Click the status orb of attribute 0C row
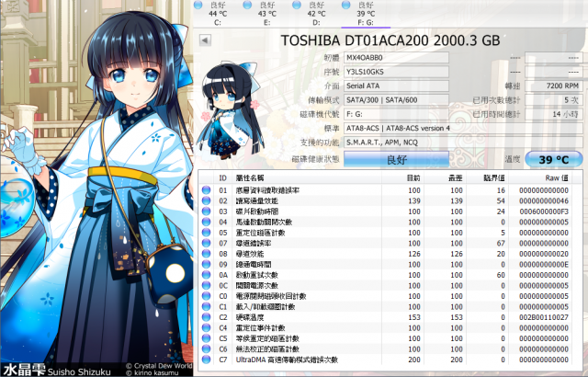588x377 pixels. (x=206, y=285)
